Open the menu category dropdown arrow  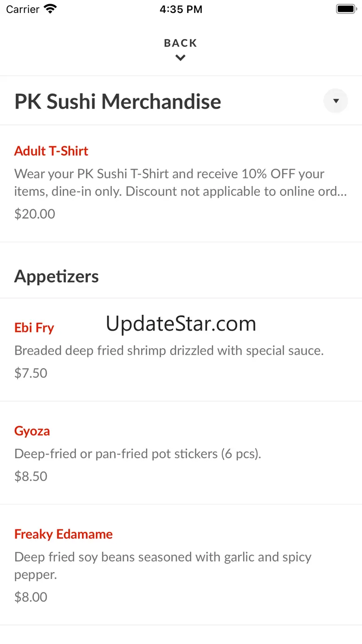(336, 101)
